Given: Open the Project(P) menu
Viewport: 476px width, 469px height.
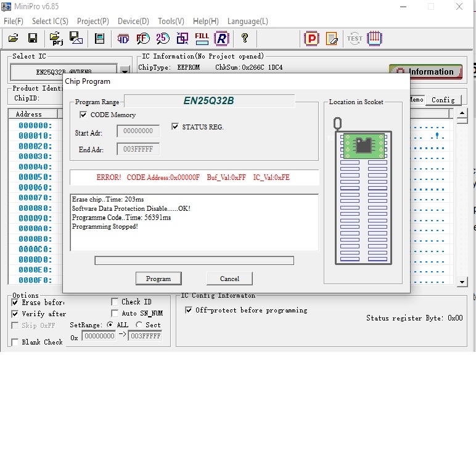Looking at the screenshot, I should coord(93,21).
